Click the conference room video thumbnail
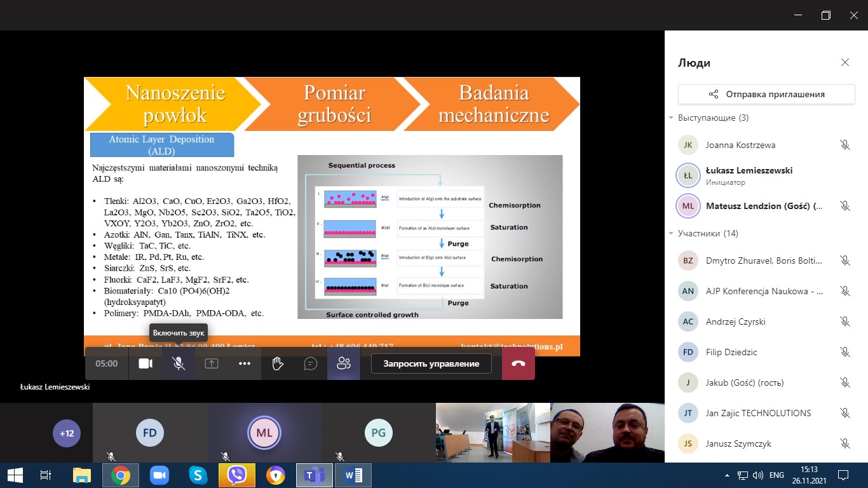 492,433
